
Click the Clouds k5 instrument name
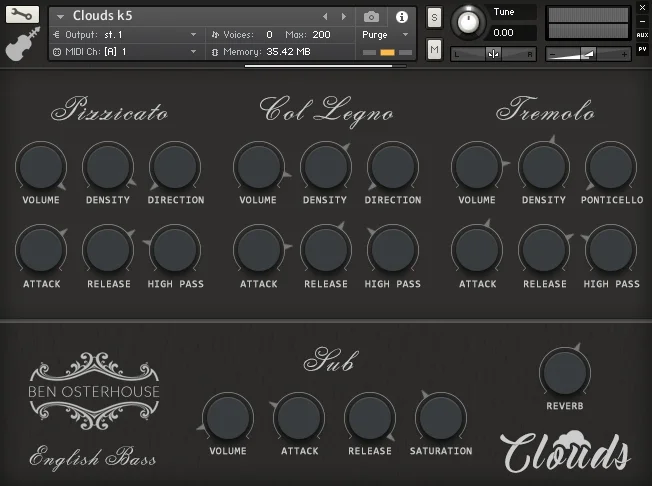point(103,16)
